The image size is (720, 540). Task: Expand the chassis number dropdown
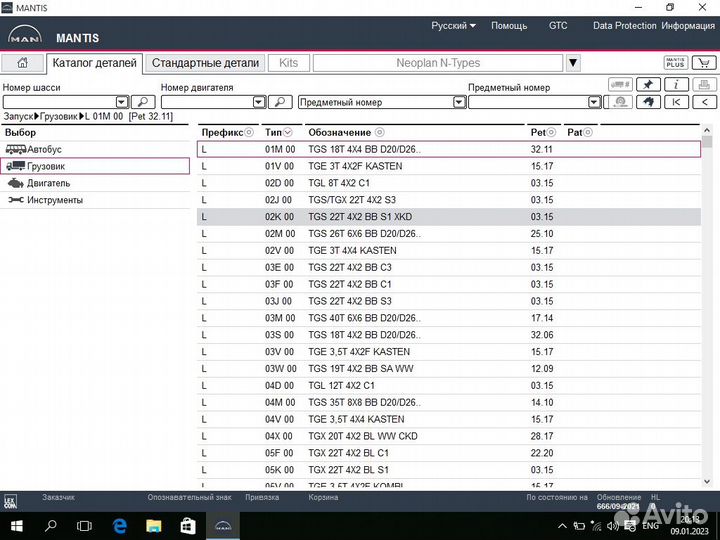pos(122,102)
